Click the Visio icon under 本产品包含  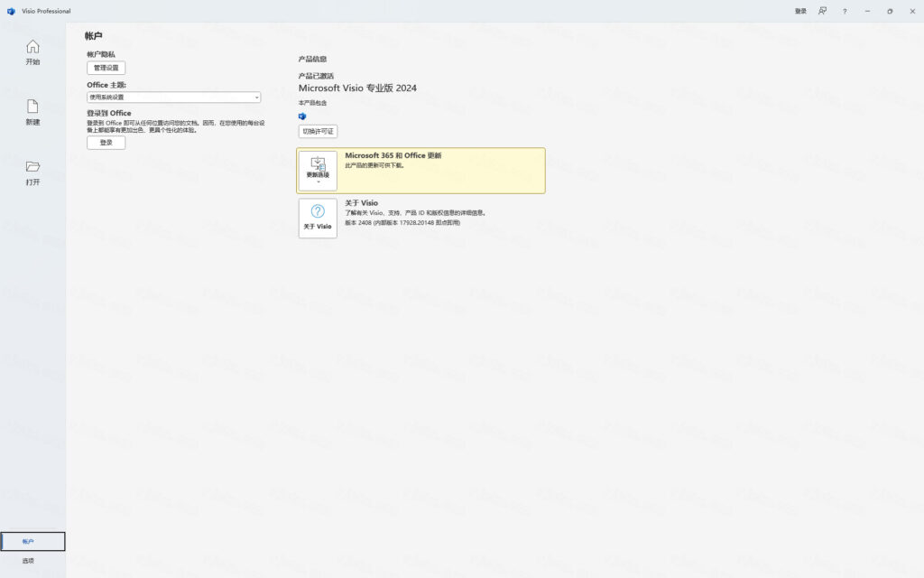point(302,117)
